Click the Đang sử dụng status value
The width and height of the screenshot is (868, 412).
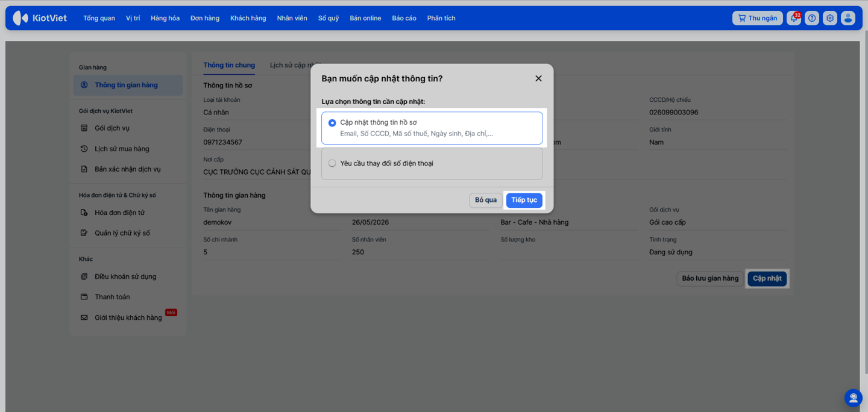(x=671, y=252)
